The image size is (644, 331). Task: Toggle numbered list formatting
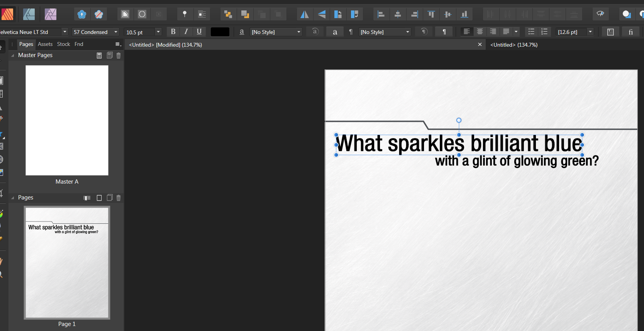tap(544, 32)
